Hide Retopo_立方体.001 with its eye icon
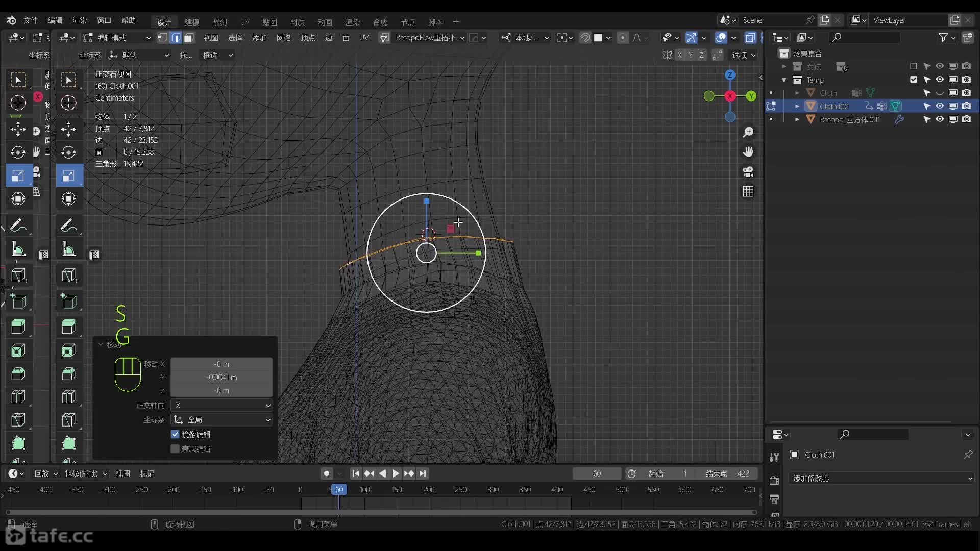Image resolution: width=980 pixels, height=551 pixels. [940, 119]
